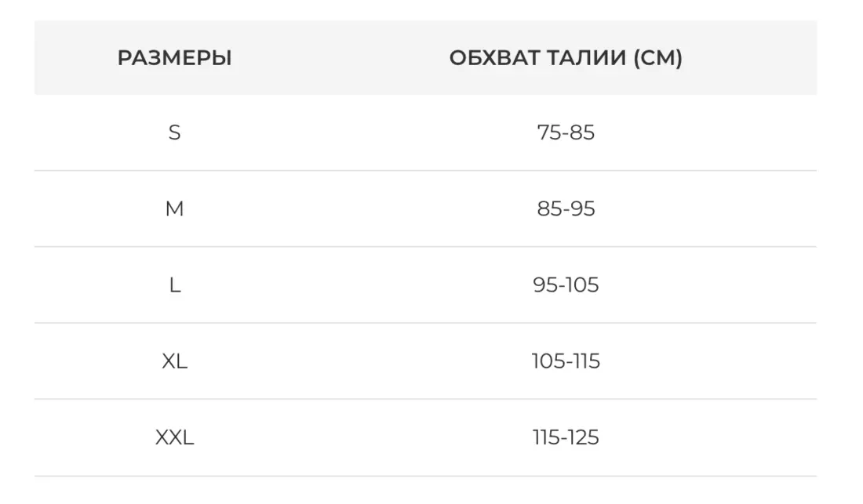The width and height of the screenshot is (863, 504).
Task: Select the L size cell
Action: [174, 285]
